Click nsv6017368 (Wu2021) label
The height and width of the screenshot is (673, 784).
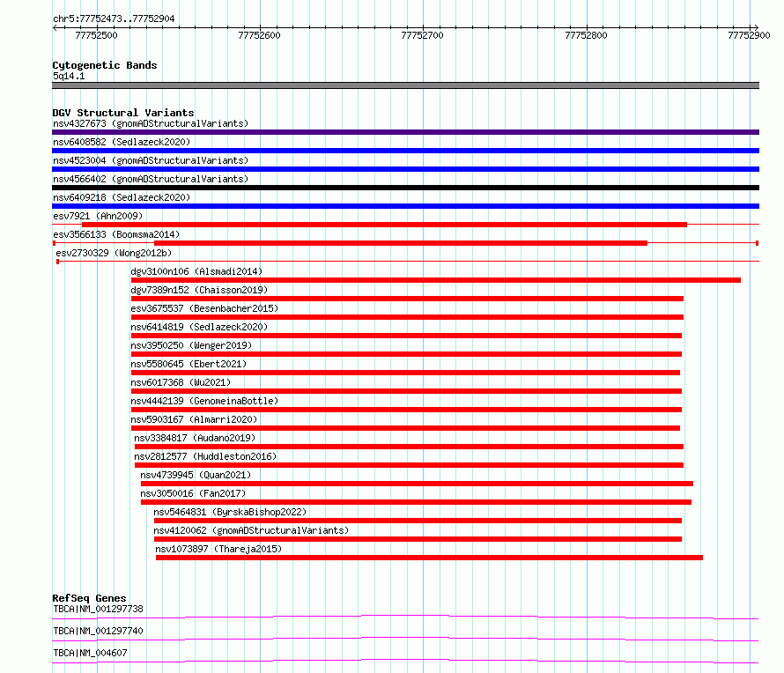click(x=181, y=382)
